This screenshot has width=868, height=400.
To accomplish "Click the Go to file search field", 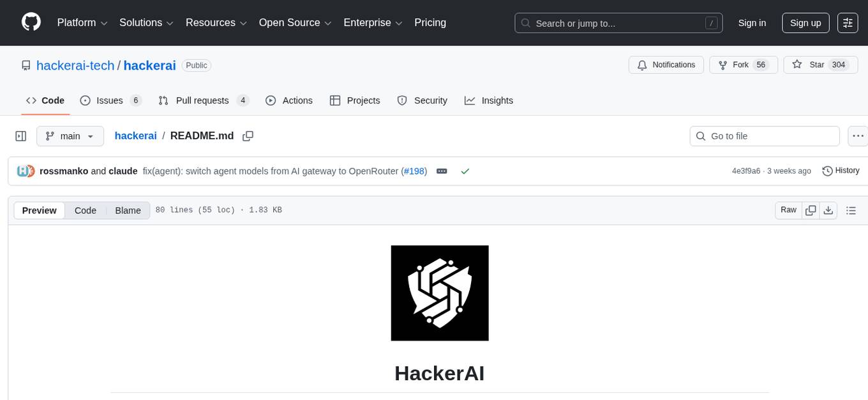I will [x=764, y=135].
